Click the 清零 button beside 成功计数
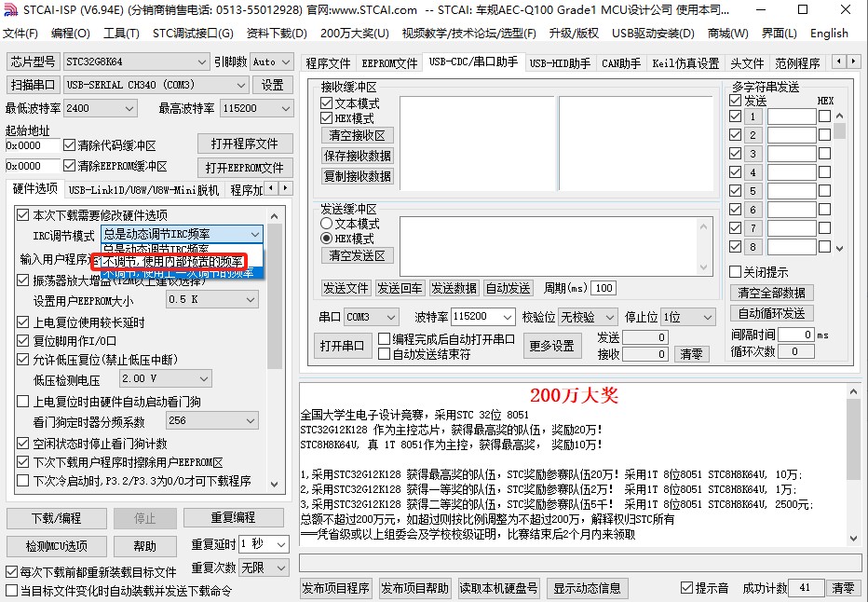This screenshot has height=602, width=868. pos(843,588)
